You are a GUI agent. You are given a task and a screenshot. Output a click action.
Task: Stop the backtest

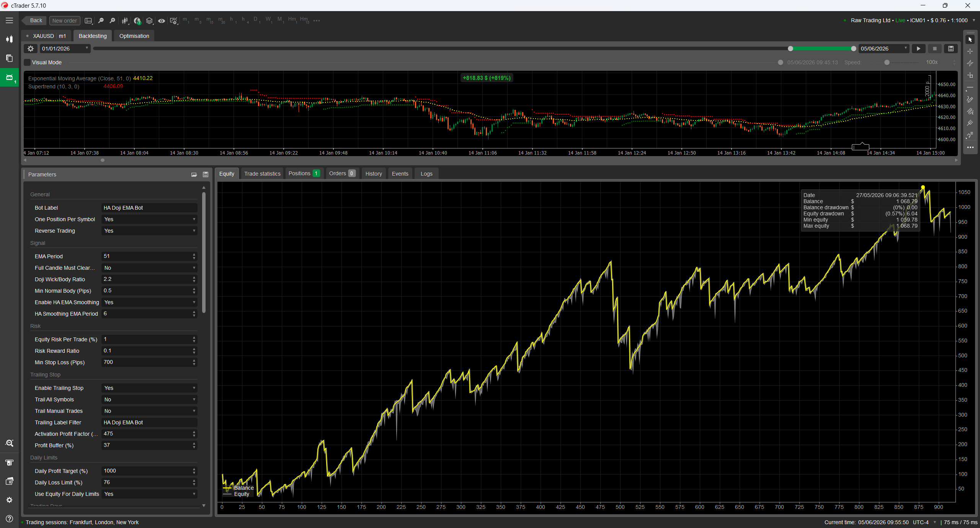click(934, 49)
